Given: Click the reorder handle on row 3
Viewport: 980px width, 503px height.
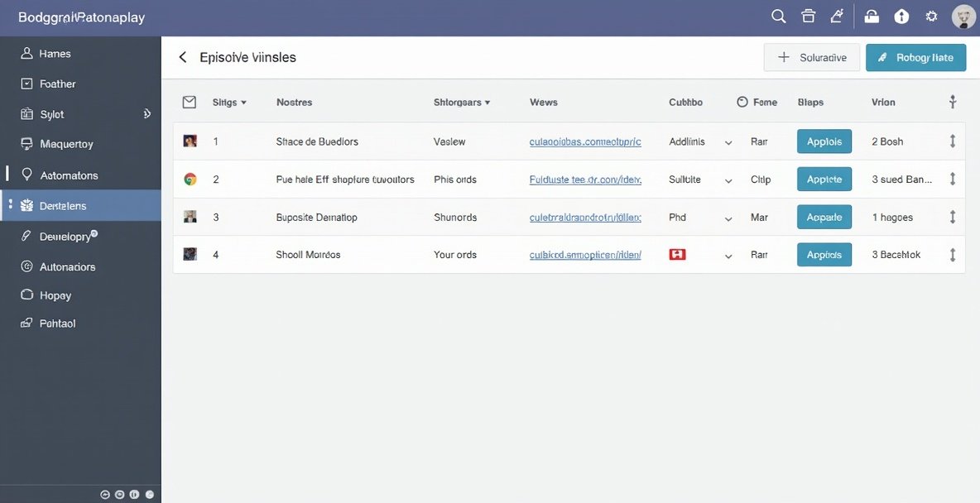Looking at the screenshot, I should [953, 218].
